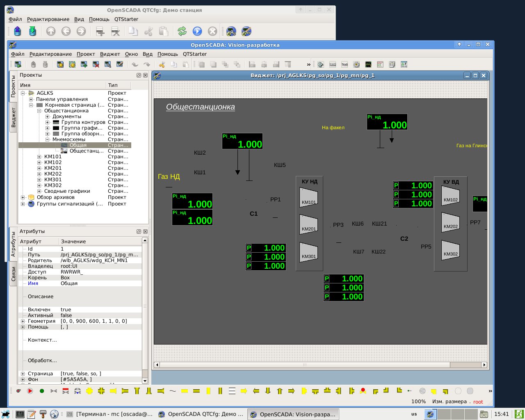The image size is (525, 420).
Task: Collapse the AGLKS project tree node
Action: 23,94
